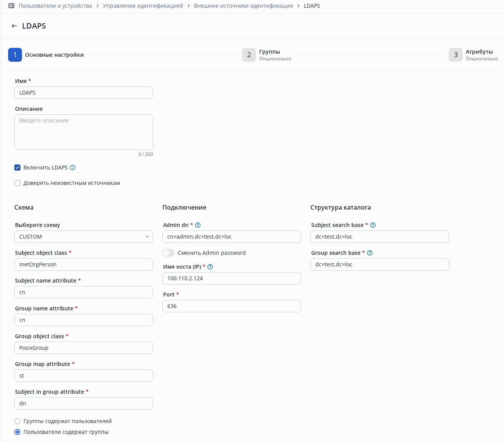The height and width of the screenshot is (442, 504).
Task: Show help for Group search base
Action: (370, 253)
